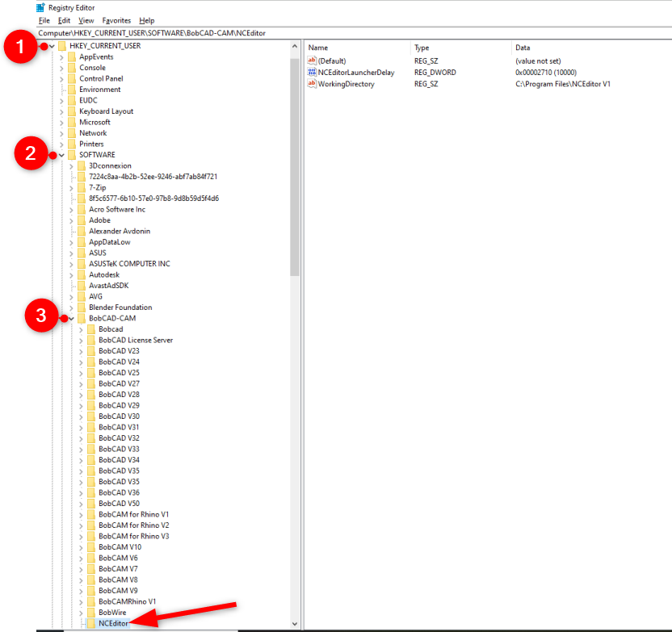The width and height of the screenshot is (672, 632).
Task: Click the BobCAD-CAM folder icon
Action: [x=82, y=319]
